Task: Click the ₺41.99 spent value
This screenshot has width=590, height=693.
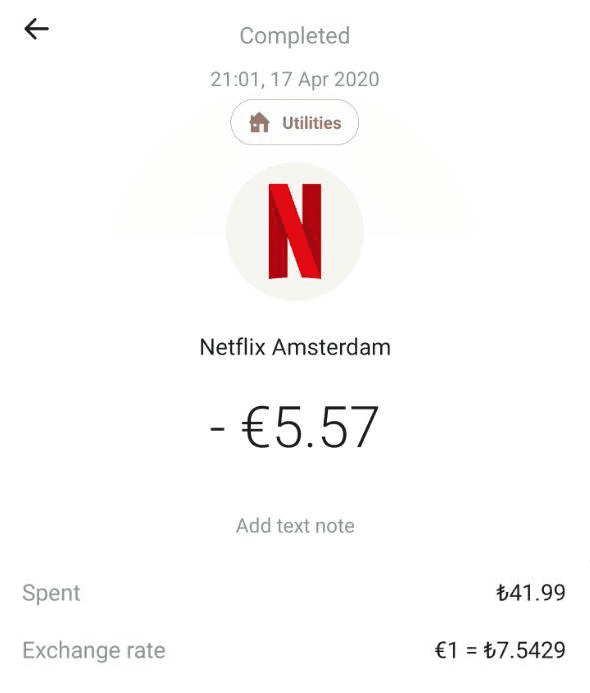Action: click(530, 593)
